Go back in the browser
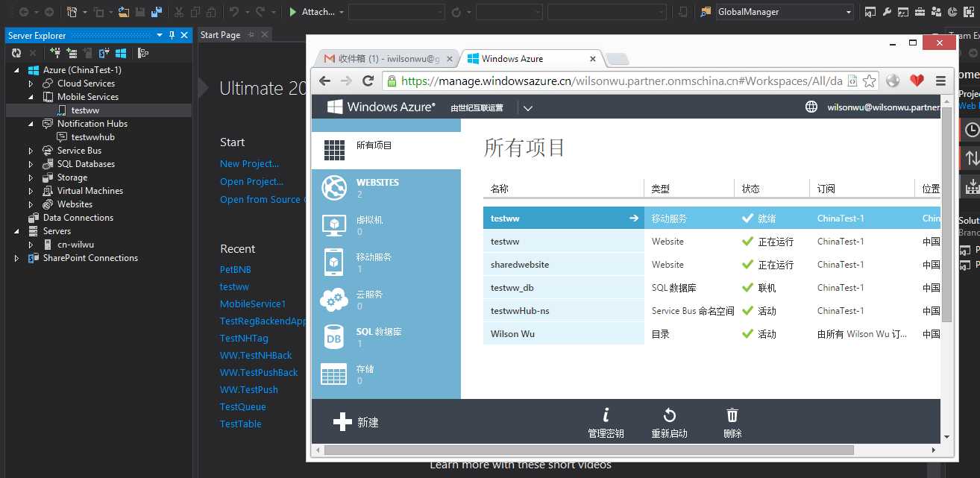Image resolution: width=980 pixels, height=478 pixels. (x=324, y=81)
